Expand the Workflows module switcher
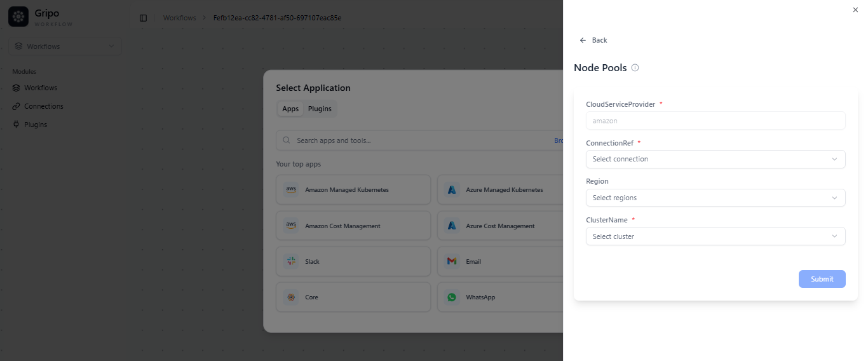 (x=65, y=46)
